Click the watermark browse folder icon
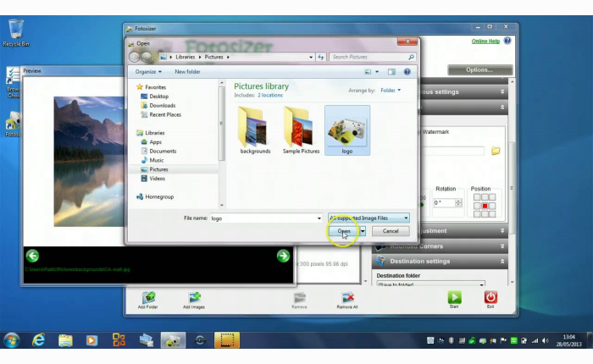Image resolution: width=593 pixels, height=364 pixels. [x=496, y=151]
